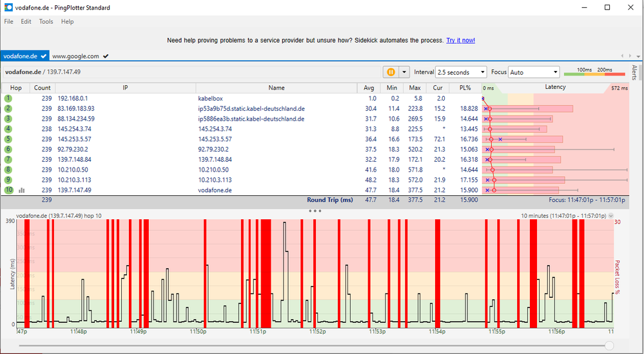Click the Max column header
Image resolution: width=644 pixels, height=354 pixels.
(x=415, y=88)
